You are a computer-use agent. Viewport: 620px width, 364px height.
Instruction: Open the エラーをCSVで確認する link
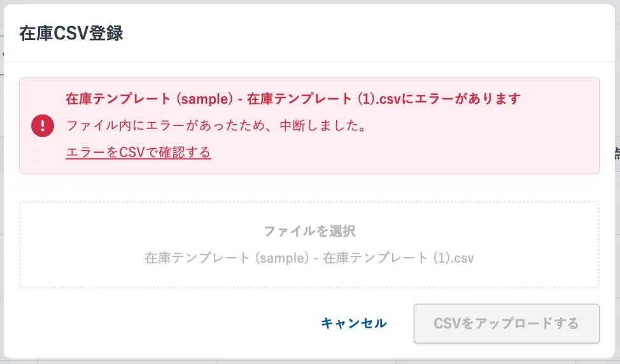pos(138,152)
